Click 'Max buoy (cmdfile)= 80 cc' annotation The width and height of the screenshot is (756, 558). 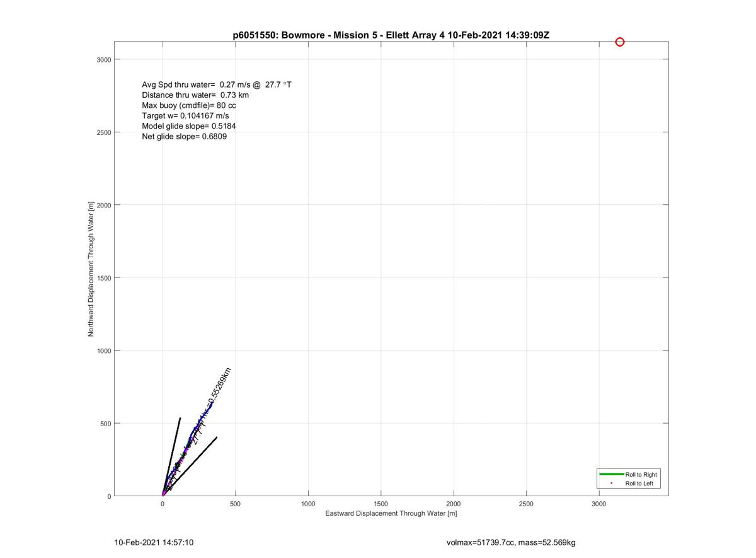pyautogui.click(x=189, y=105)
